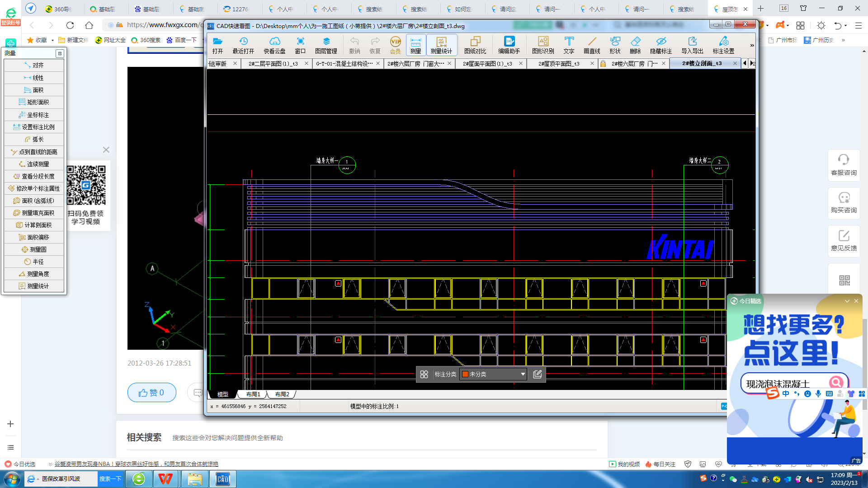This screenshot has width=868, height=488.
Task: Click the grid icon beside 标注分类
Action: pos(424,374)
